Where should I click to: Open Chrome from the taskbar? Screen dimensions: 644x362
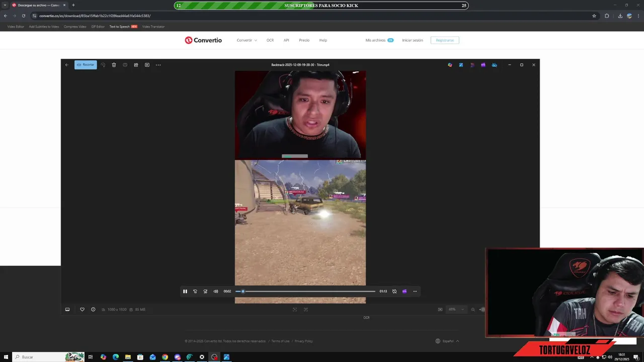pos(165,357)
